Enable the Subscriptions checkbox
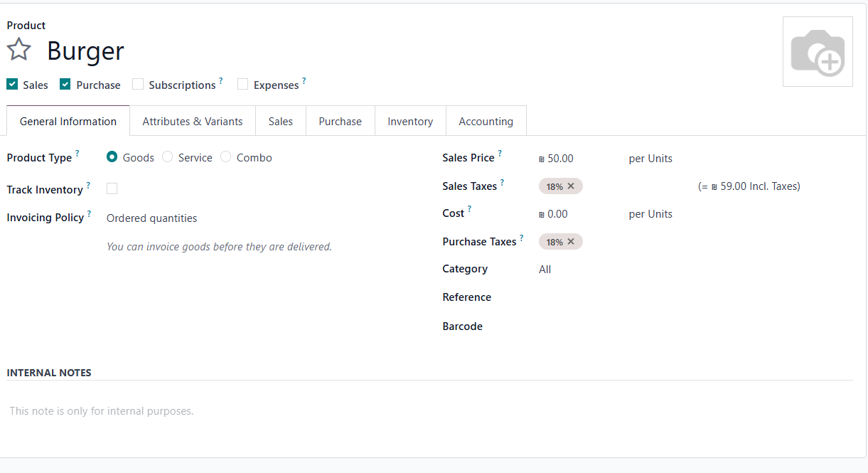Viewport: 868px width, 473px height. pos(138,85)
